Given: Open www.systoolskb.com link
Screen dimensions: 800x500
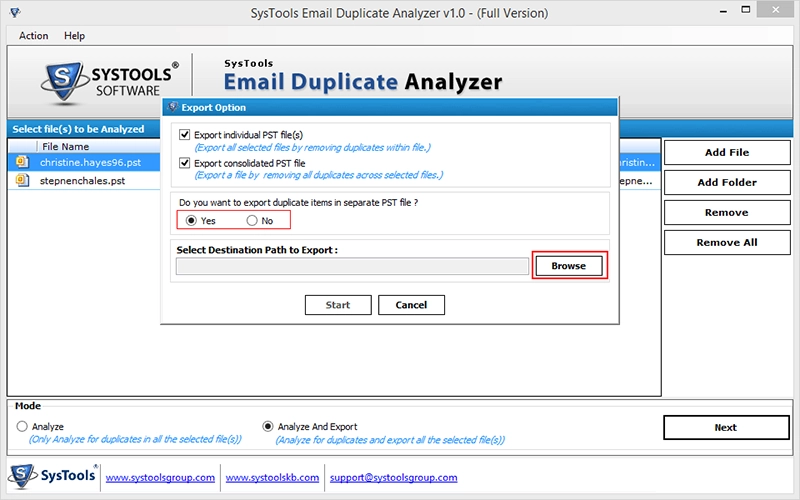Looking at the screenshot, I should (272, 478).
